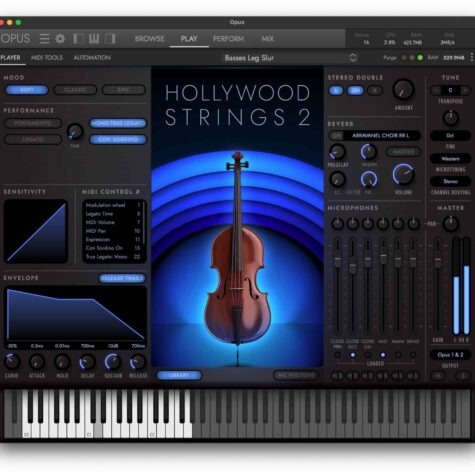Screen dimensions: 475x475
Task: Click the Send microphone pan knob
Action: (413, 224)
